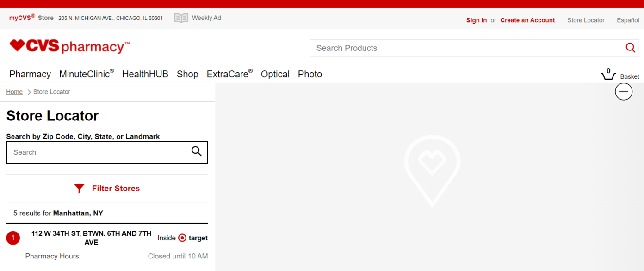Viewport: 644px width, 271px height.
Task: Go to Home breadcrumb link
Action: 14,92
